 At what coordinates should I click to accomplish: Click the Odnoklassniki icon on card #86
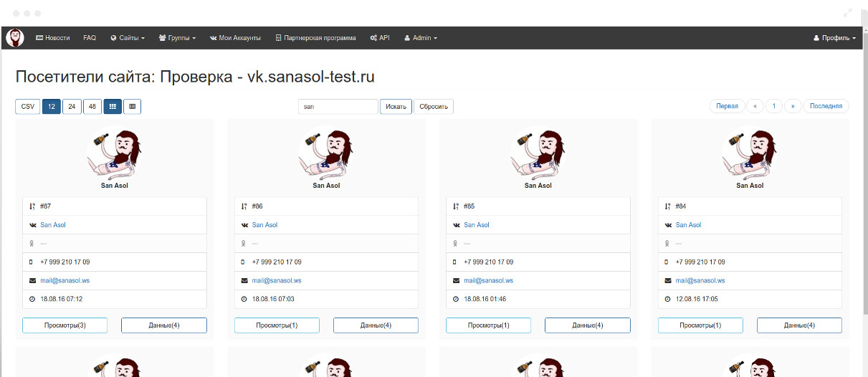point(244,244)
